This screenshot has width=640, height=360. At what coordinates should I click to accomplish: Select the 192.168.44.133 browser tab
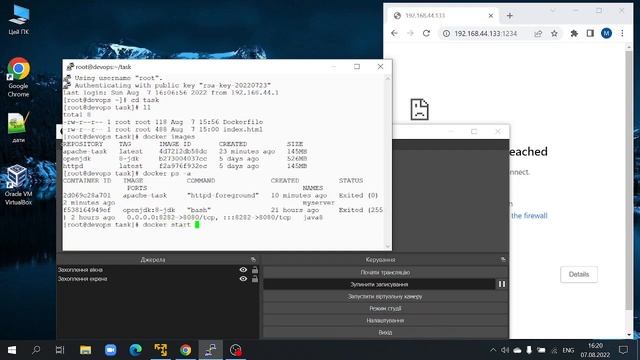point(443,16)
